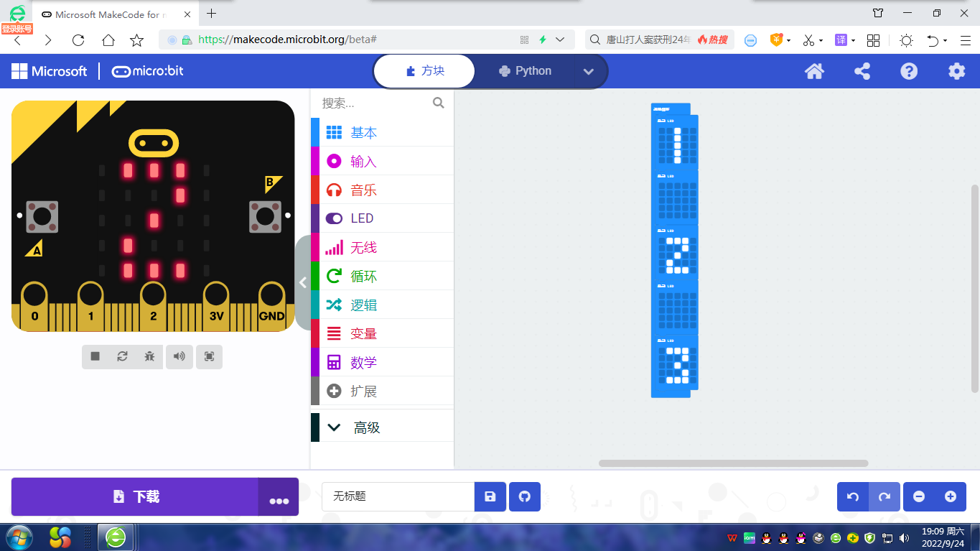Open a new browser tab
This screenshot has width=980, height=551.
212,13
